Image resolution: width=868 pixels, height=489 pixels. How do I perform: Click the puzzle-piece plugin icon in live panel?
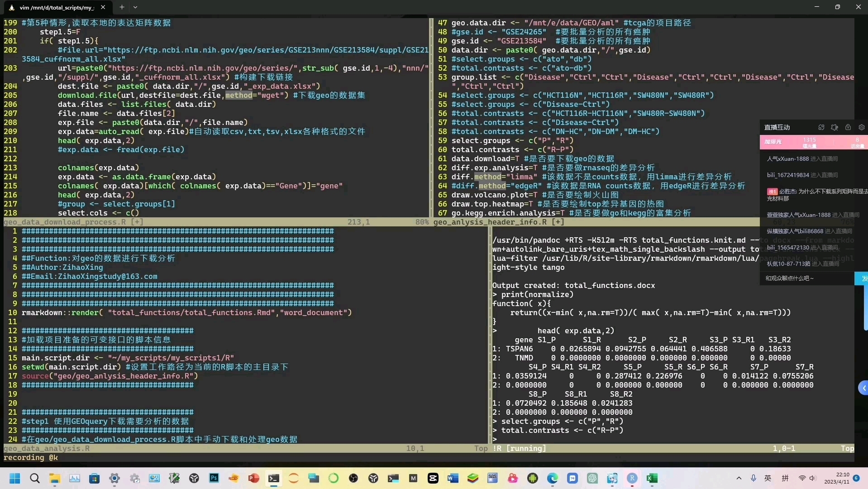tap(835, 127)
